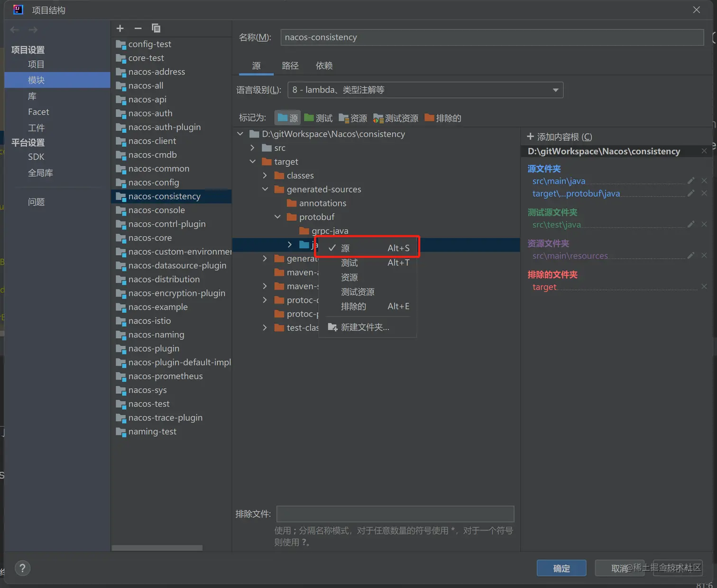
Task: Expand the src folder node
Action: tap(253, 148)
